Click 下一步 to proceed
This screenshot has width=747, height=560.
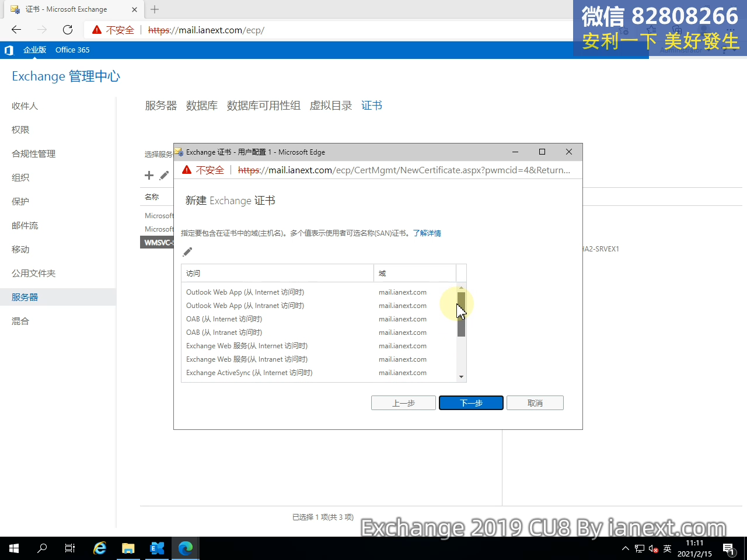coord(471,403)
